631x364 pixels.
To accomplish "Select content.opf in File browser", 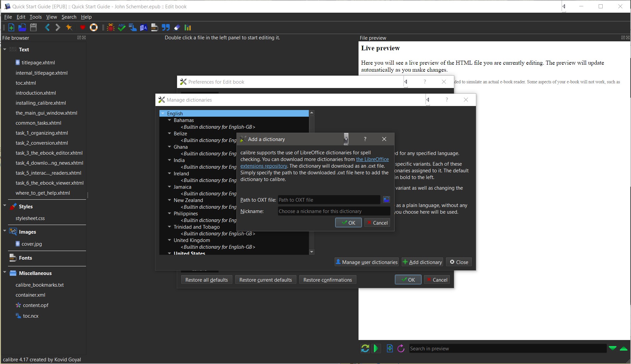I will [36, 305].
